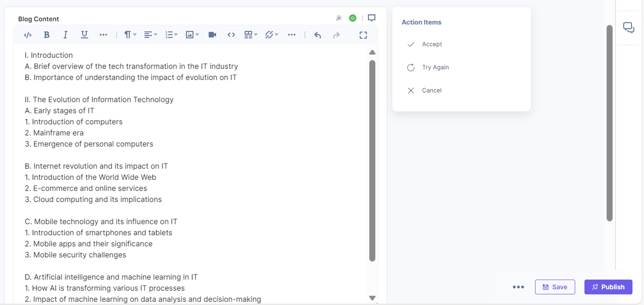The height and width of the screenshot is (305, 644).
Task: Click the editor scroll-up arrow
Action: coord(372,52)
